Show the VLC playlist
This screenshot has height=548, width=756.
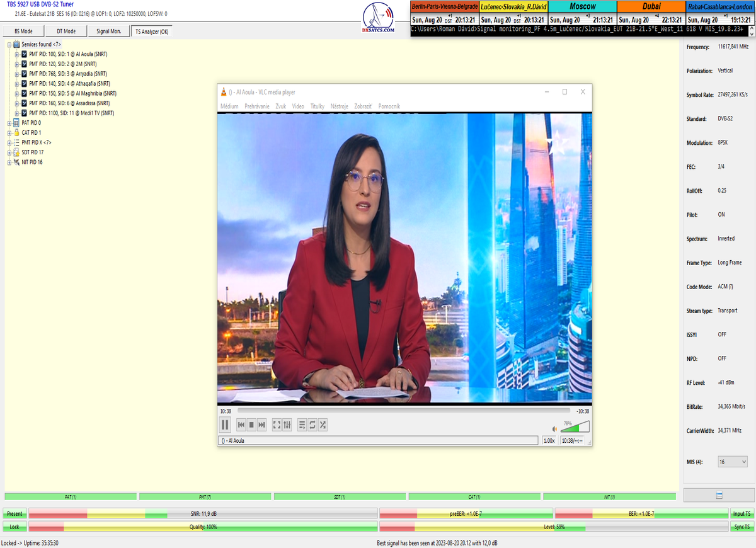[302, 425]
